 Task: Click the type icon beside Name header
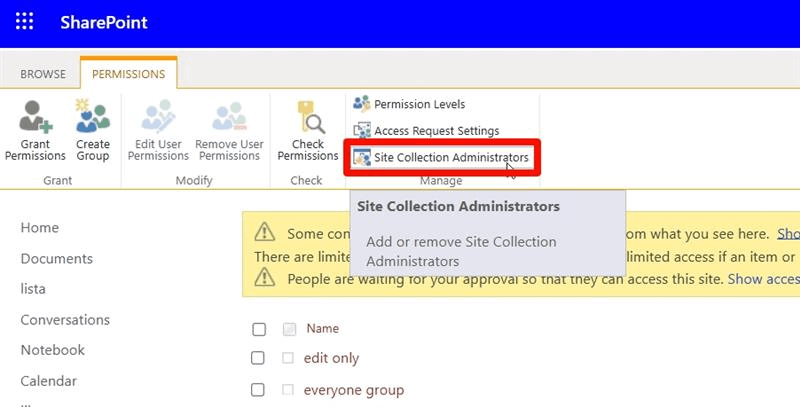pos(289,329)
